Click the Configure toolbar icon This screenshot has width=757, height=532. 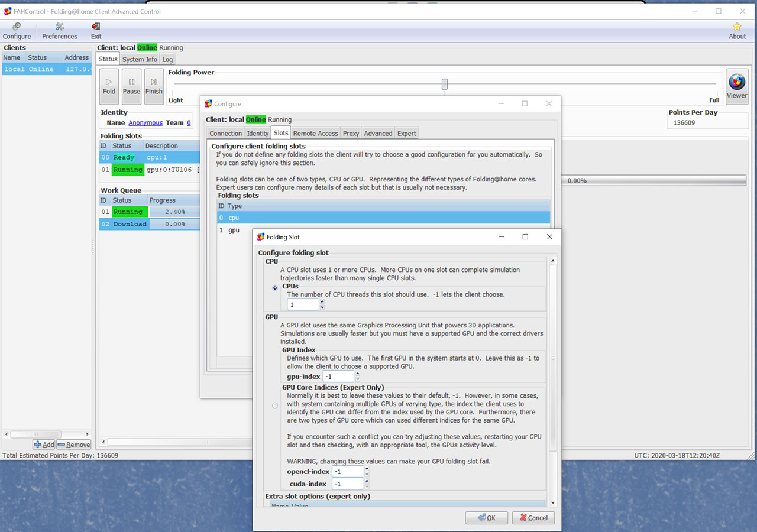(17, 31)
